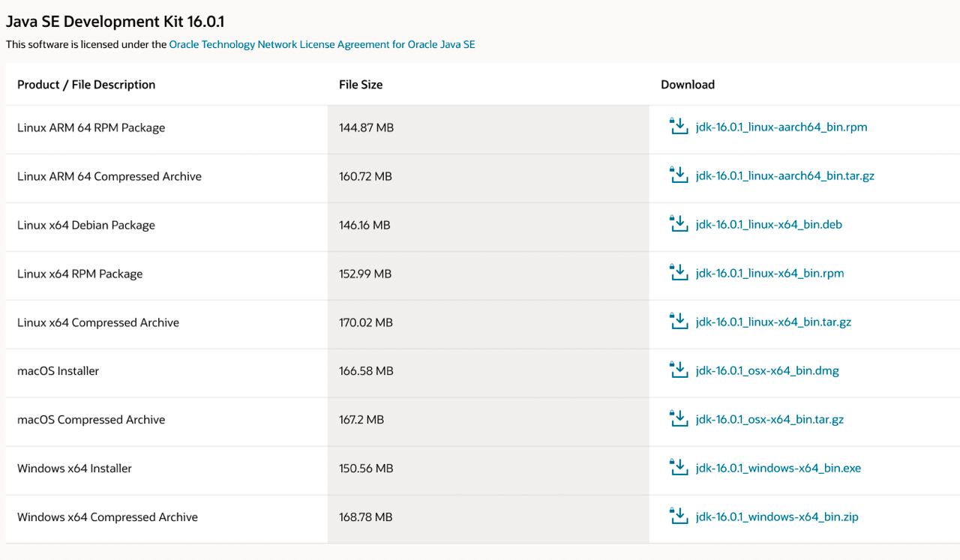Screen dimensions: 960x560
Task: Click the Product / File Description column header
Action: tap(86, 85)
